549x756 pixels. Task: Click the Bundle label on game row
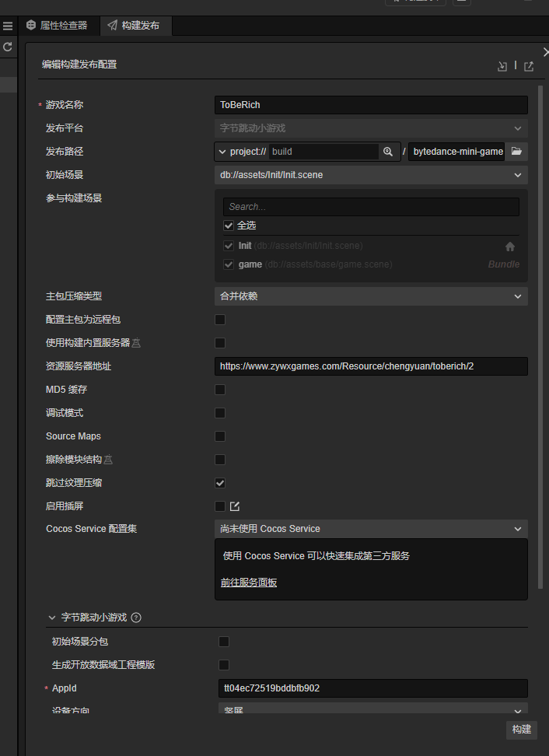pos(504,264)
